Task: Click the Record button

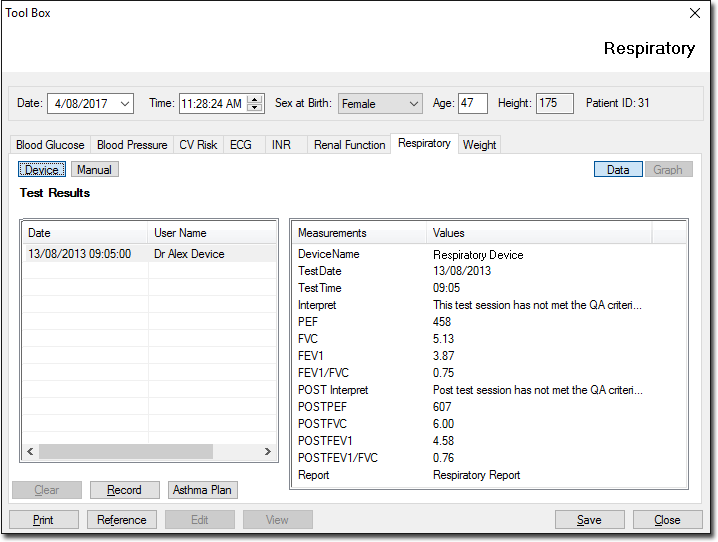Action: [x=125, y=490]
